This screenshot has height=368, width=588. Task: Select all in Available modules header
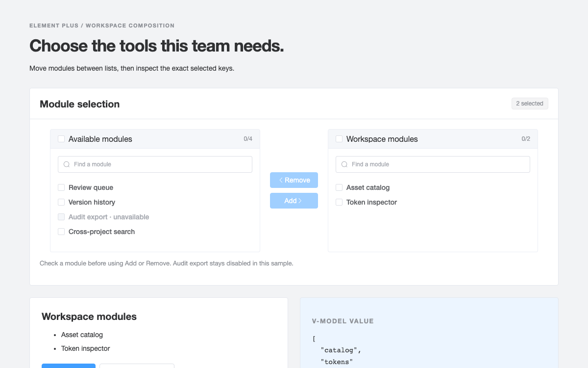pos(61,139)
